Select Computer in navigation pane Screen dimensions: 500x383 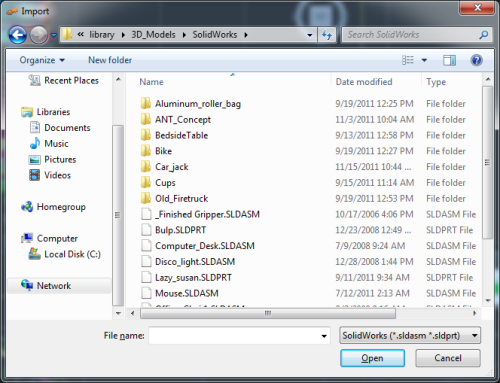[x=49, y=239]
